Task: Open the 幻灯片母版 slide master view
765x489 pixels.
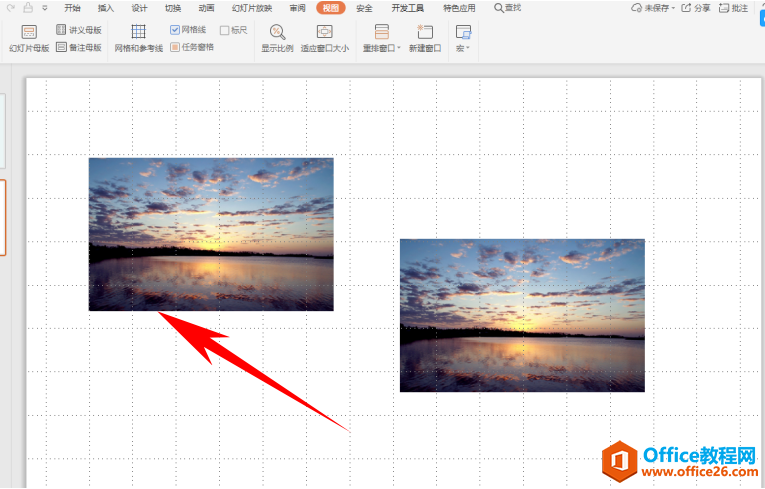Action: 29,38
